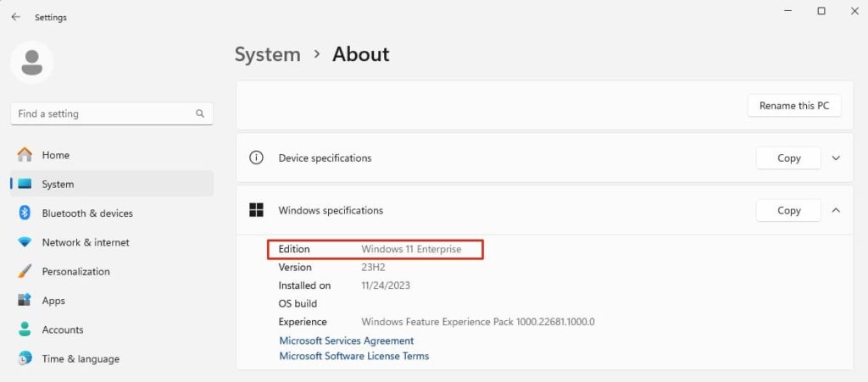Click the back arrow in Settings
This screenshot has height=382, width=868.
(x=15, y=17)
